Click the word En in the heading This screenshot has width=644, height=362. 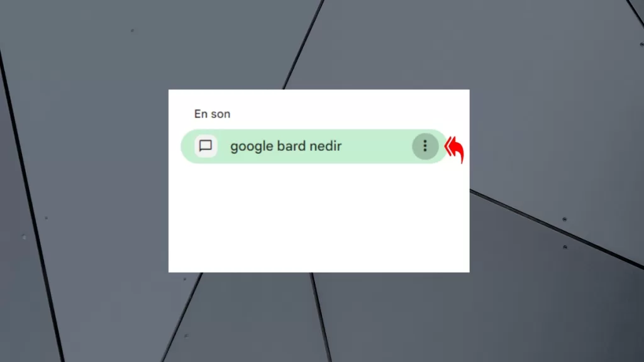pyautogui.click(x=201, y=114)
